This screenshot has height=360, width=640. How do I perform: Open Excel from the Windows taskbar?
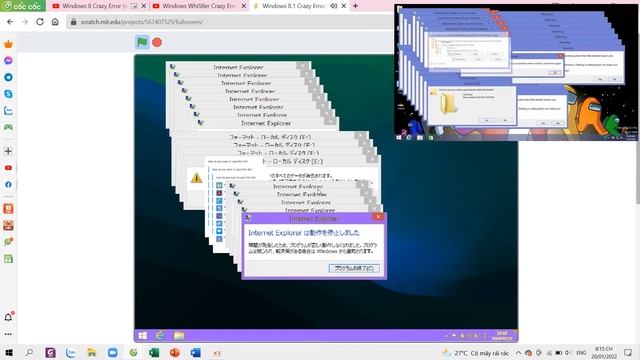(x=154, y=353)
